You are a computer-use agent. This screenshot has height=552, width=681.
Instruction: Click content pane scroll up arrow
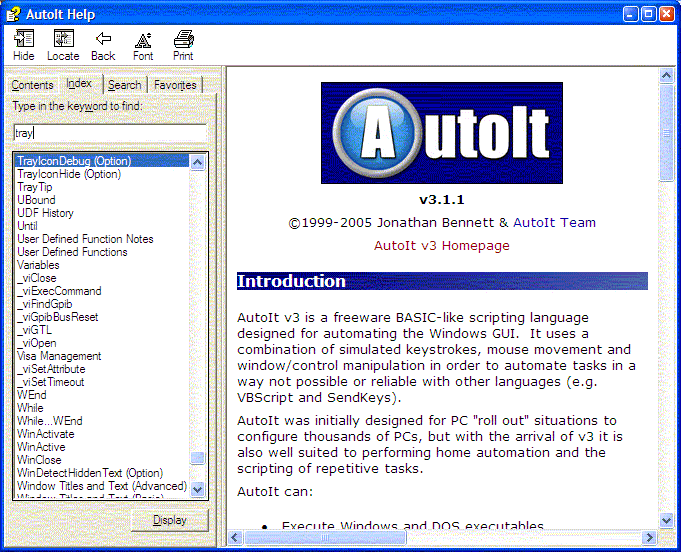[666, 76]
